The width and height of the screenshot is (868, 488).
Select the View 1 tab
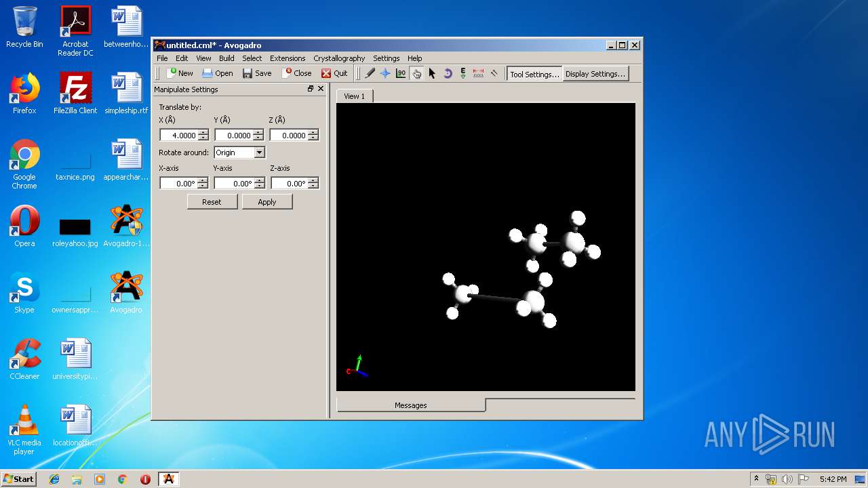tap(354, 96)
